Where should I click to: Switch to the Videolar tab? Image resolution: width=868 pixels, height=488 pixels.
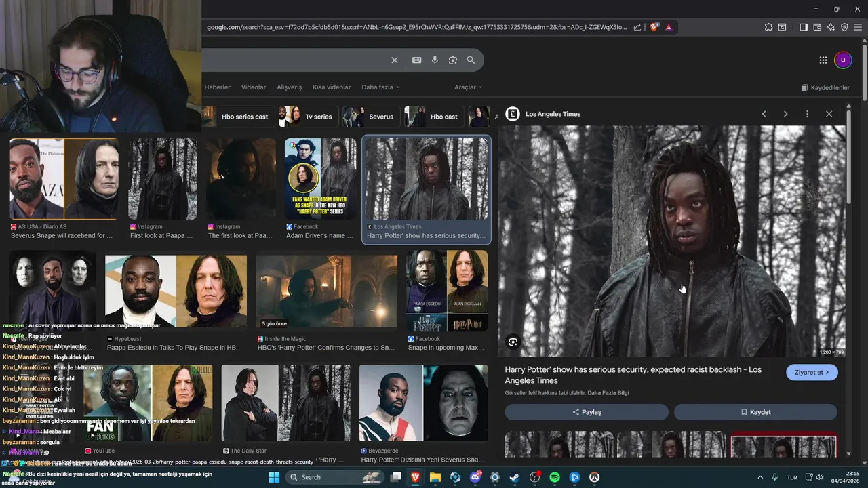tap(254, 87)
